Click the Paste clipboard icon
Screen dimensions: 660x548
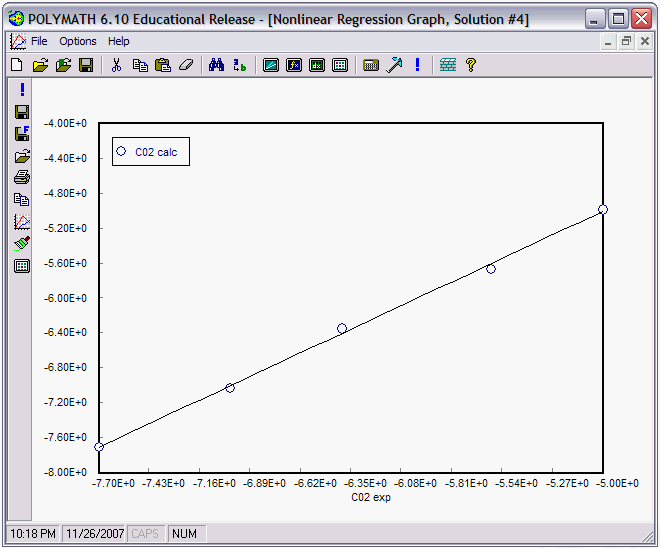click(x=162, y=65)
